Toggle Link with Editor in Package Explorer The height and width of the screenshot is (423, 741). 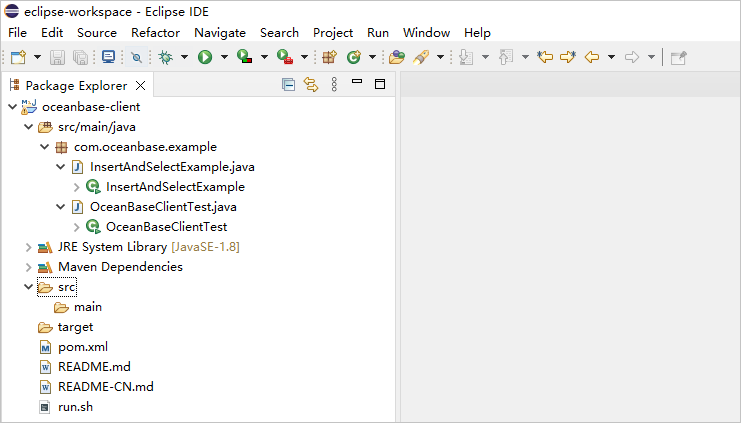tap(310, 86)
